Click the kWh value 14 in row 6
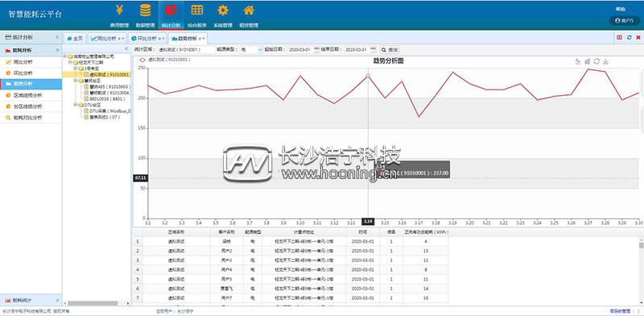The height and width of the screenshot is (316, 644). [x=426, y=289]
